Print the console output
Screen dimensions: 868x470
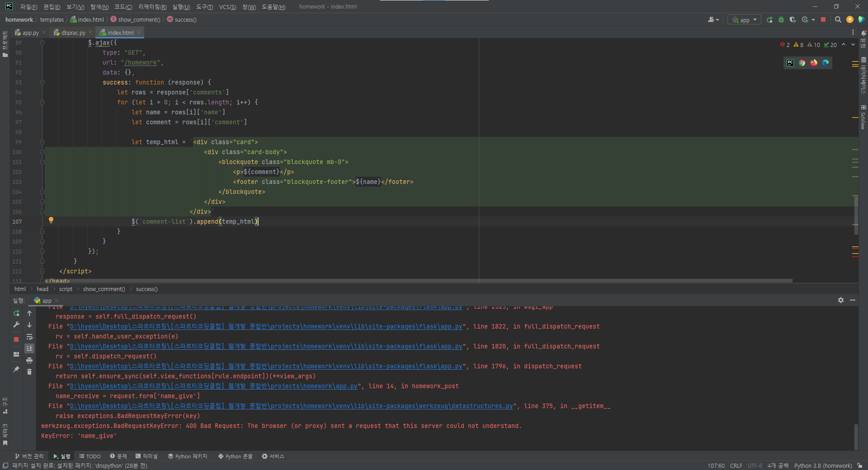(x=29, y=360)
